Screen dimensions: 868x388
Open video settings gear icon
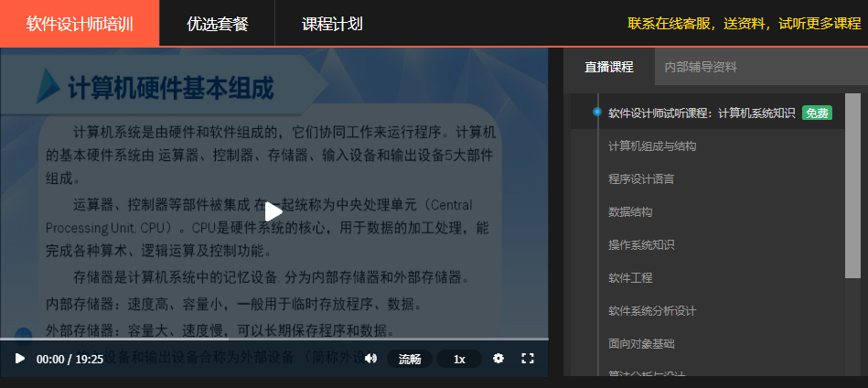(498, 359)
